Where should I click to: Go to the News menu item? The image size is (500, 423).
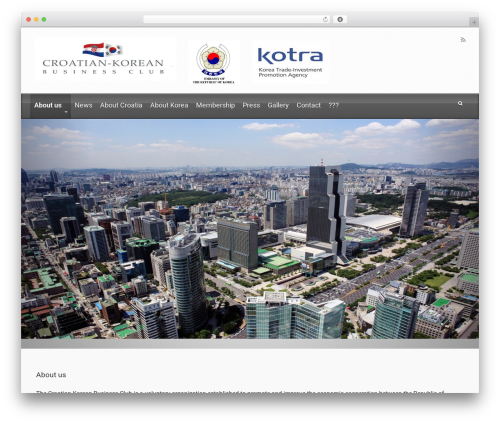[83, 105]
